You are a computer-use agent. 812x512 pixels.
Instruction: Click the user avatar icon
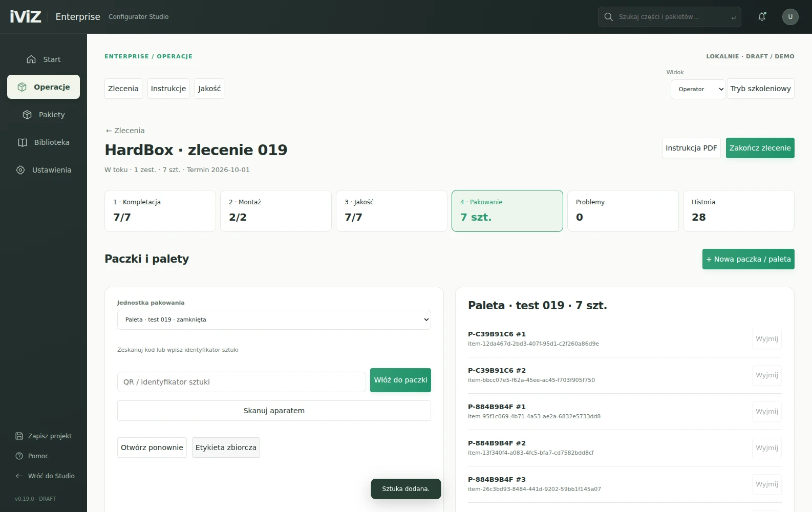coord(790,17)
